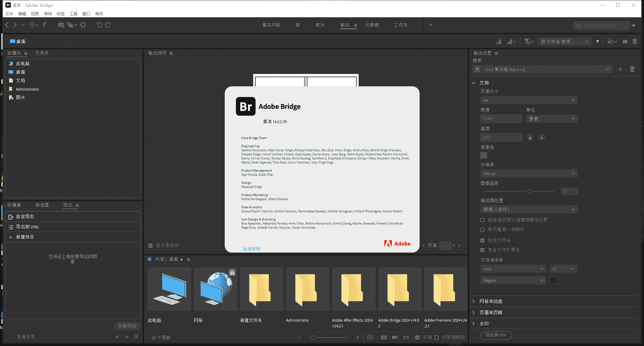Open the 工具 menu
This screenshot has width=644, height=346.
click(73, 14)
